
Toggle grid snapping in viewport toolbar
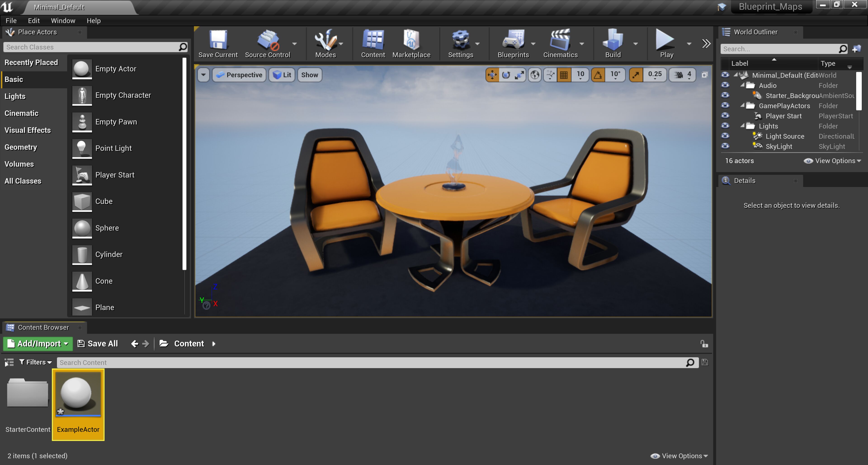[564, 75]
